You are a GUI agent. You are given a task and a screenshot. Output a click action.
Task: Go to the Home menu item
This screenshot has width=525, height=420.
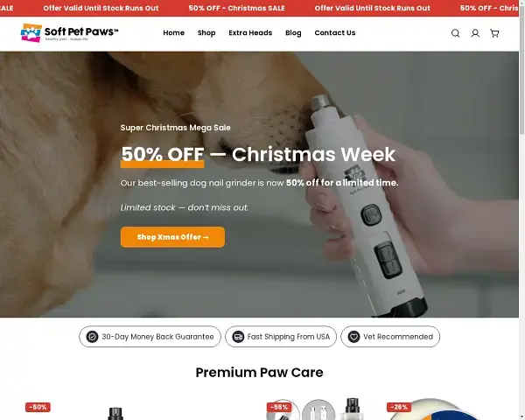(174, 33)
